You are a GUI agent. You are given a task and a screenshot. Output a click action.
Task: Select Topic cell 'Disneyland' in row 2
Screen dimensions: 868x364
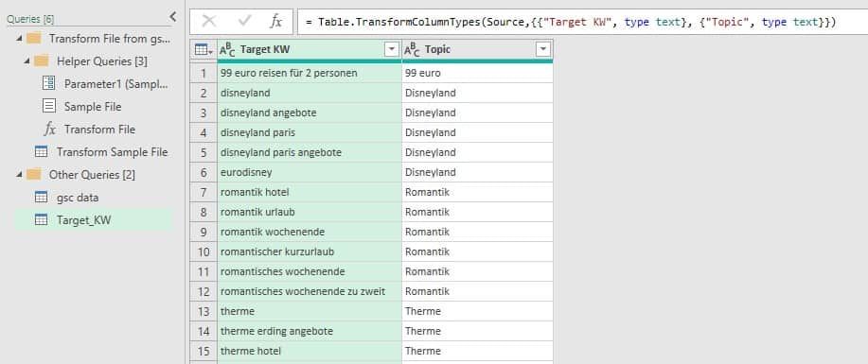point(477,93)
